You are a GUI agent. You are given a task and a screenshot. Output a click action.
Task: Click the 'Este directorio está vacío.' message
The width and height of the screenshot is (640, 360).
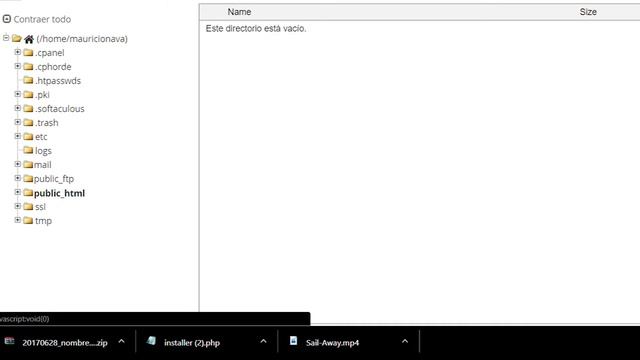click(256, 29)
